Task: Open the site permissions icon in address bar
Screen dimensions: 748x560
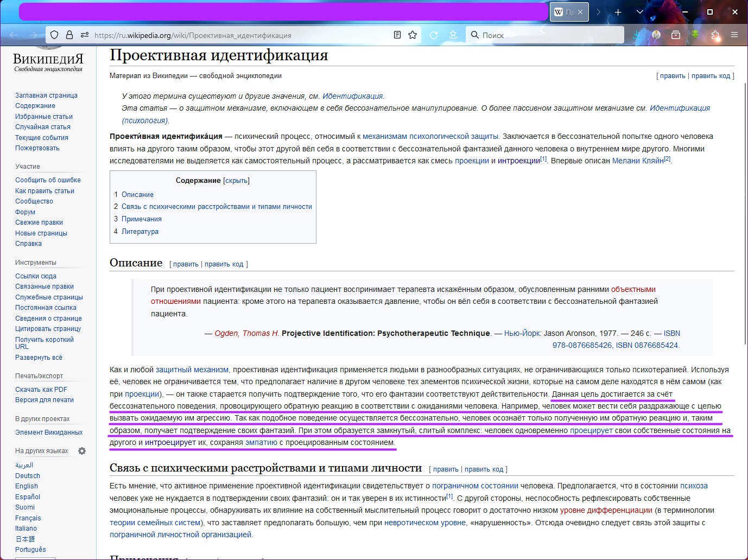Action: [85, 35]
